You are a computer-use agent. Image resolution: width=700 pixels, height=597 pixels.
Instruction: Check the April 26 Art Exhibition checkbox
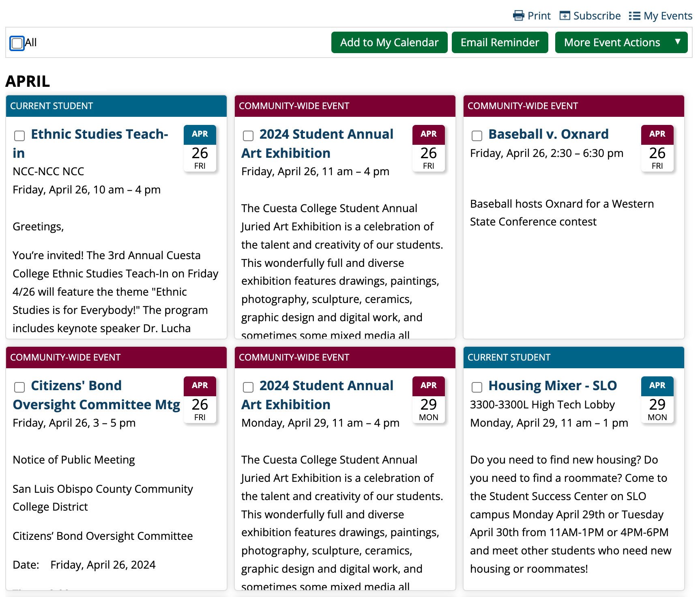point(248,136)
